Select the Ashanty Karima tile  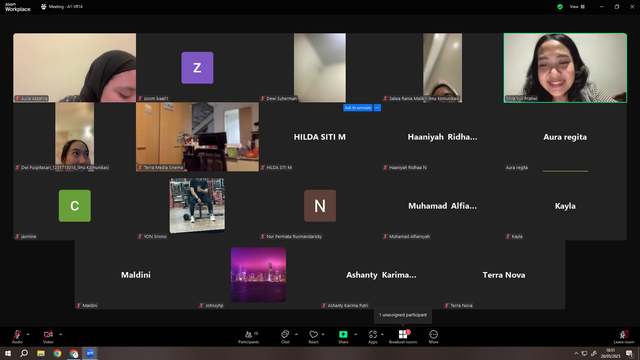click(x=381, y=275)
